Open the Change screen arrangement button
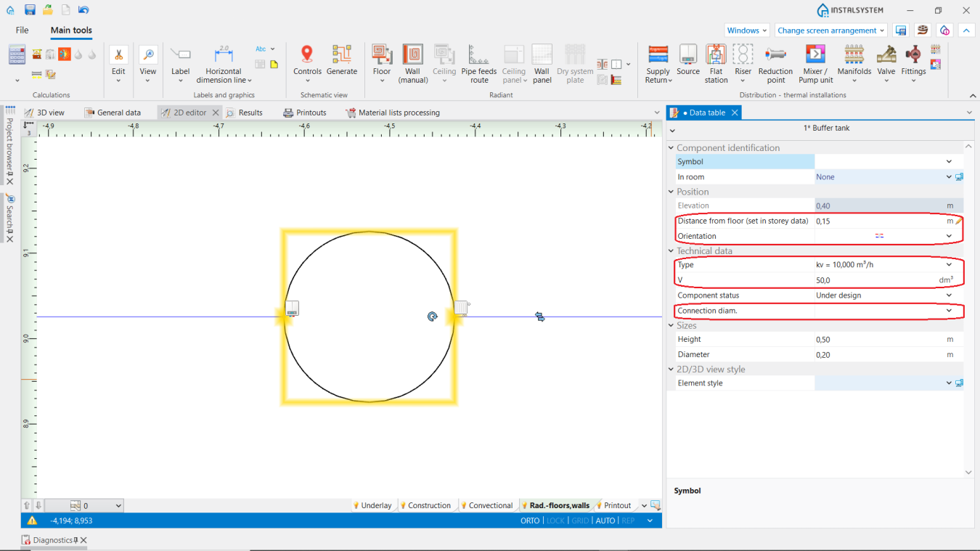Image resolution: width=980 pixels, height=551 pixels. click(x=831, y=30)
